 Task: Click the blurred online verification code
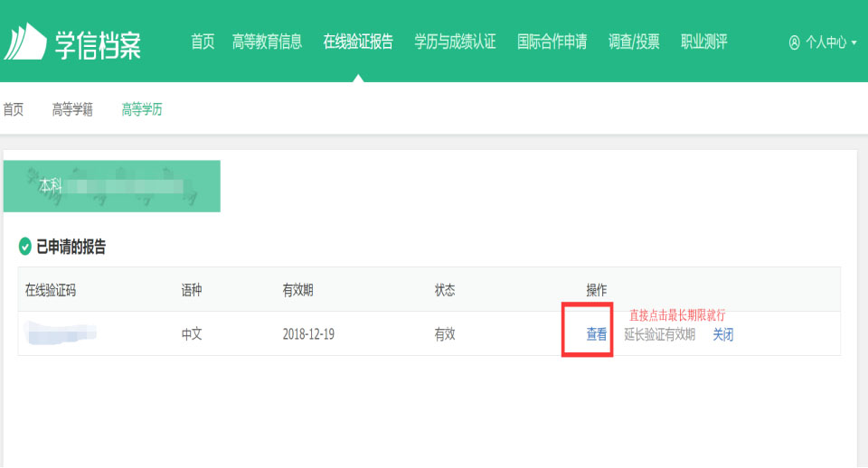61,333
